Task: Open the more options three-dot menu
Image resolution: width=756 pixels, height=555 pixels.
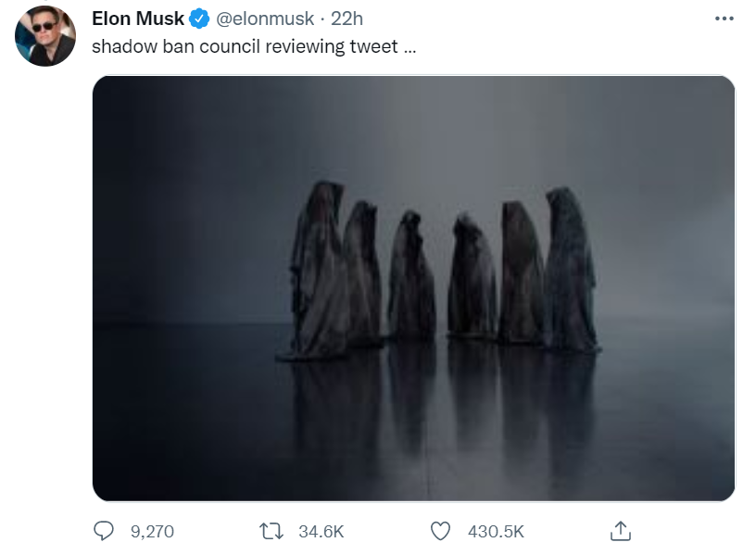Action: point(724,19)
